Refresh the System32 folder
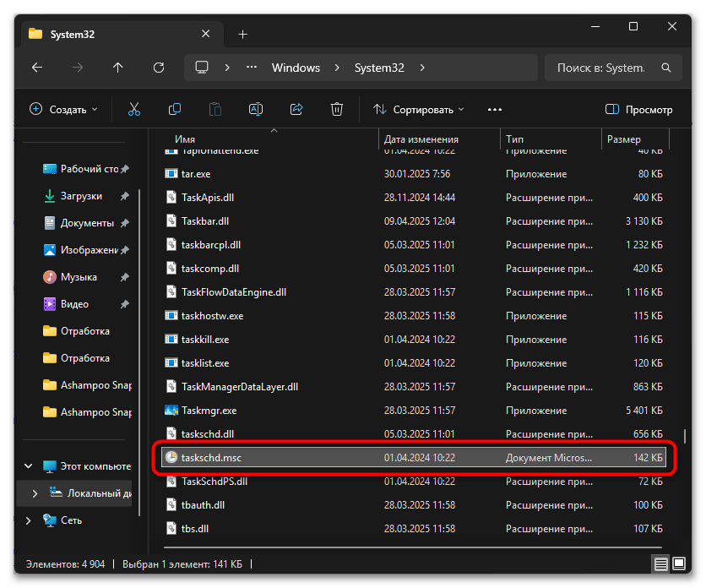Image resolution: width=706 pixels, height=588 pixels. pos(159,68)
